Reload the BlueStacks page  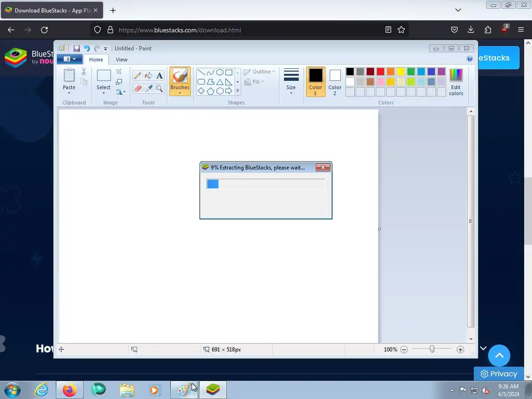(44, 30)
